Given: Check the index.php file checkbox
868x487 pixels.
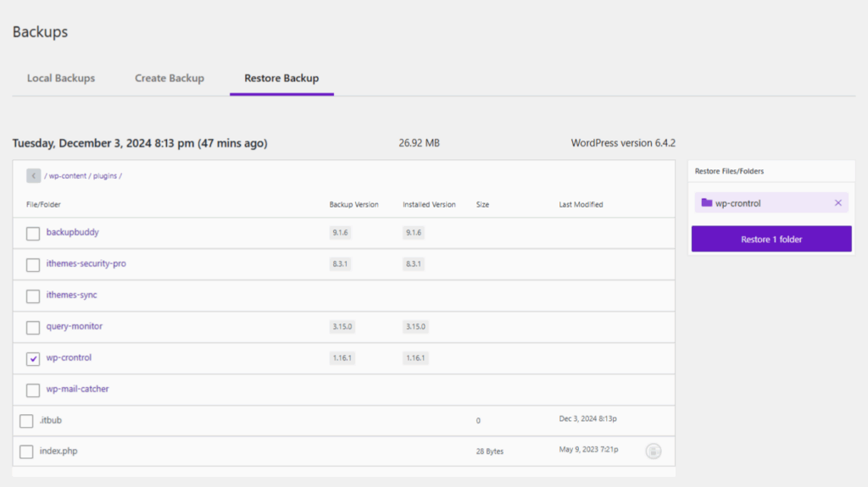Looking at the screenshot, I should tap(26, 451).
